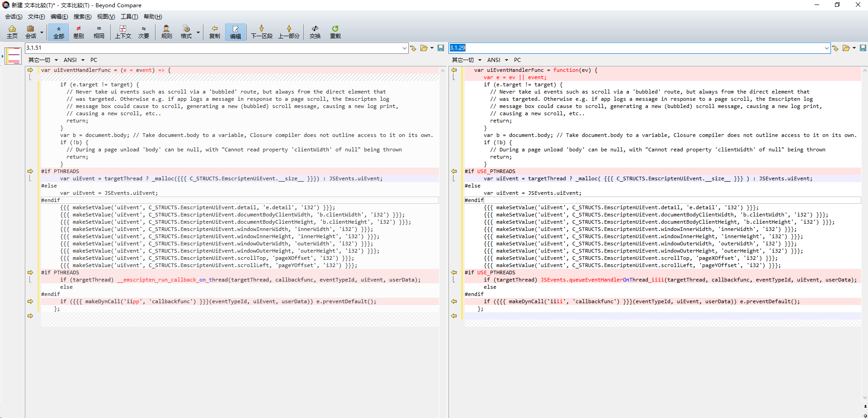Image resolution: width=868 pixels, height=418 pixels.
Task: Click left copy arrow beside 'var uiEventHandlerFunc' line
Action: point(30,70)
